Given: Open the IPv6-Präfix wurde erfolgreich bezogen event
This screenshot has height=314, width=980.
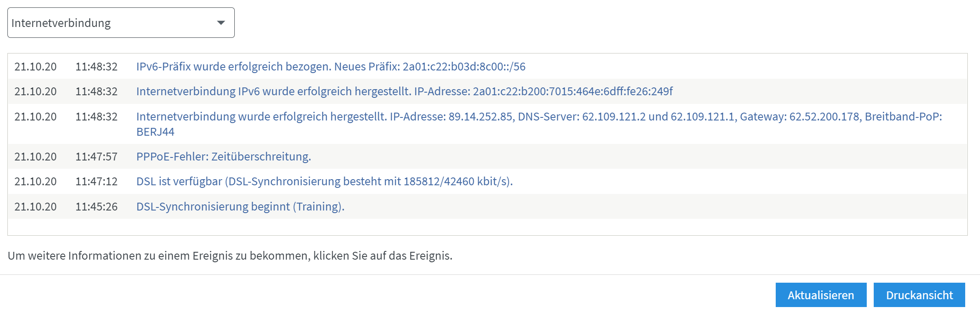Looking at the screenshot, I should [x=331, y=67].
